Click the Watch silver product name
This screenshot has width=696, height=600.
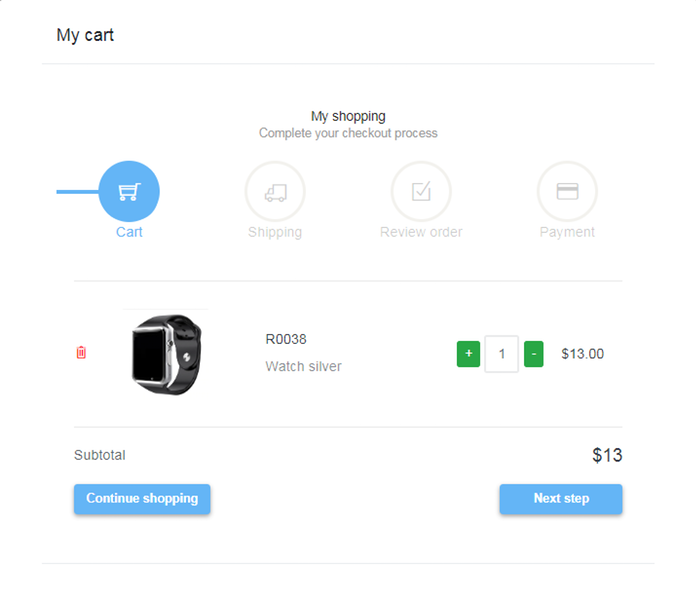pos(304,367)
